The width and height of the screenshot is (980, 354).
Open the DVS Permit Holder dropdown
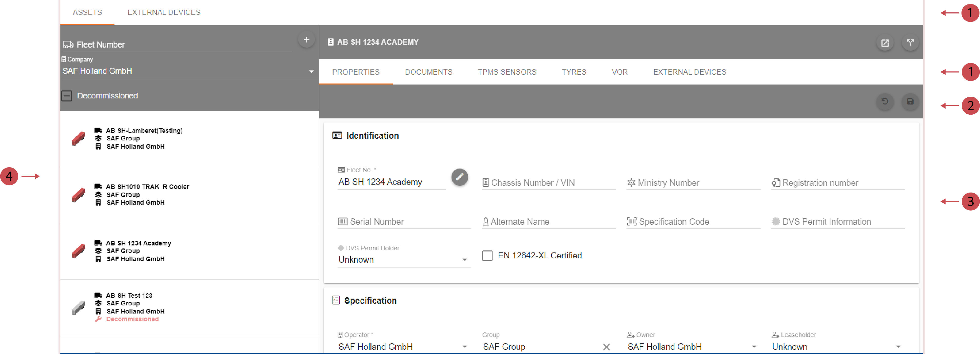coord(464,260)
